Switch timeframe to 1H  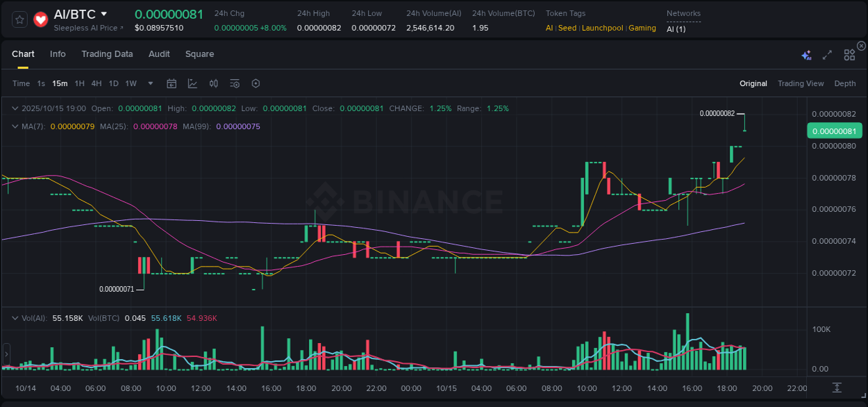[79, 83]
